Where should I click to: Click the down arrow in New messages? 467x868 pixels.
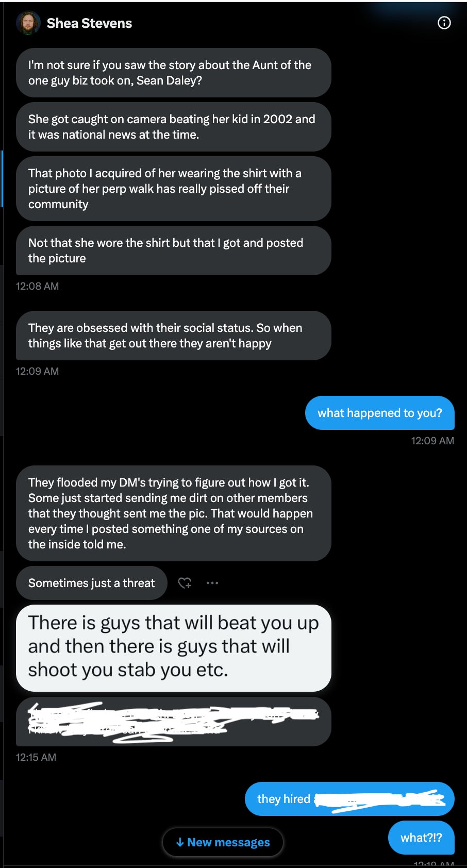[180, 842]
